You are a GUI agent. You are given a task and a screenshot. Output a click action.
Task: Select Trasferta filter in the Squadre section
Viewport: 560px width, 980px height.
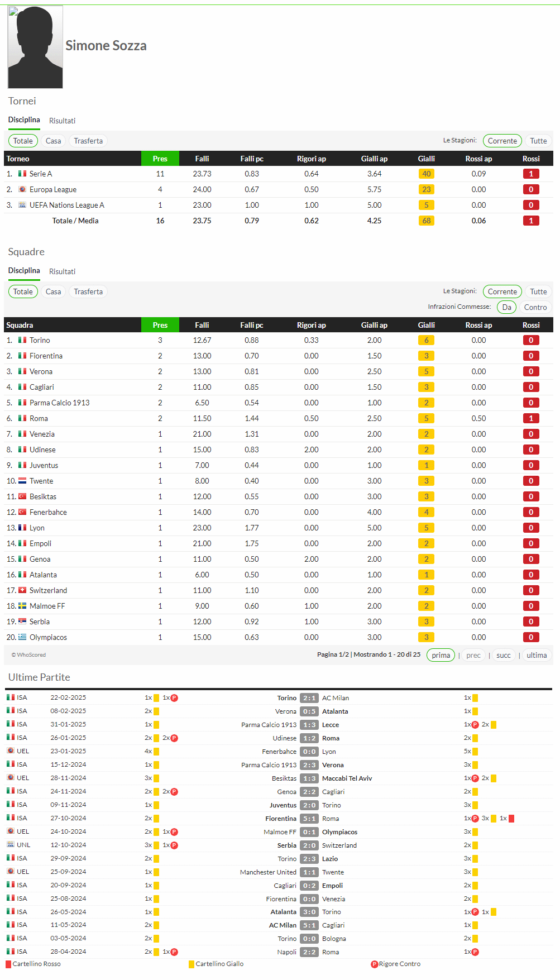[x=88, y=291]
